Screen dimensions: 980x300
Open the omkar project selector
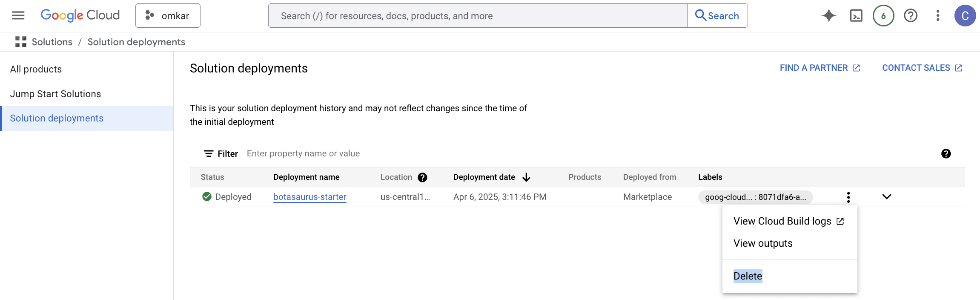pyautogui.click(x=168, y=16)
